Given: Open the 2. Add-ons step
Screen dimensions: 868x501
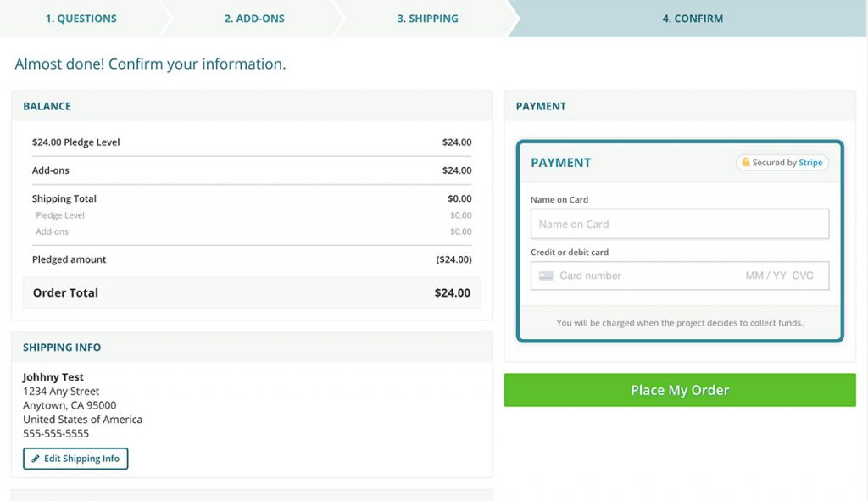Looking at the screenshot, I should tap(254, 19).
